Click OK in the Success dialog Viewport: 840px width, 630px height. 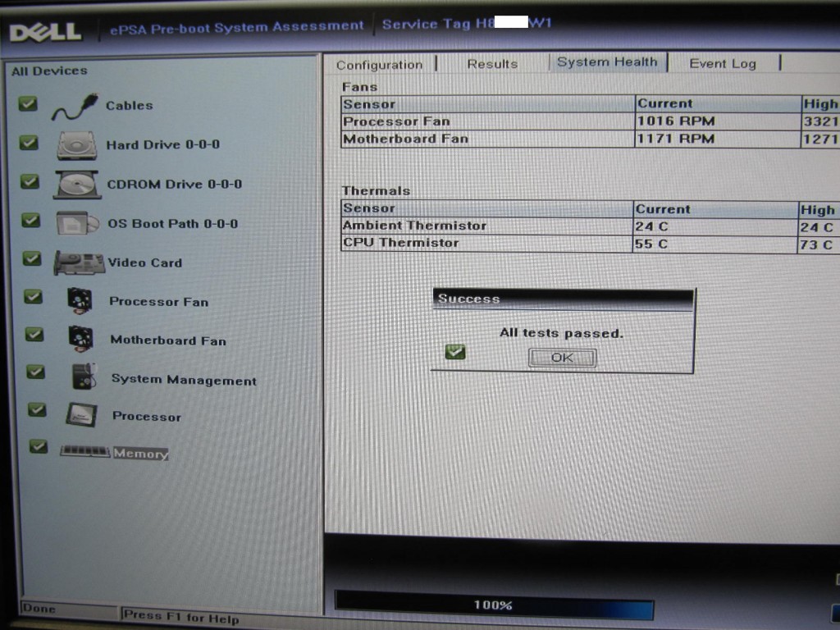pos(562,358)
